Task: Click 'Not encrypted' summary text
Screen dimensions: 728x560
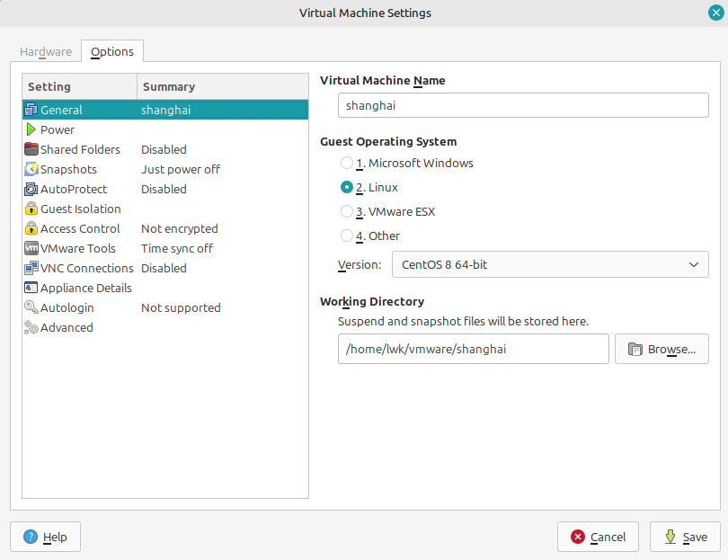Action: point(180,229)
